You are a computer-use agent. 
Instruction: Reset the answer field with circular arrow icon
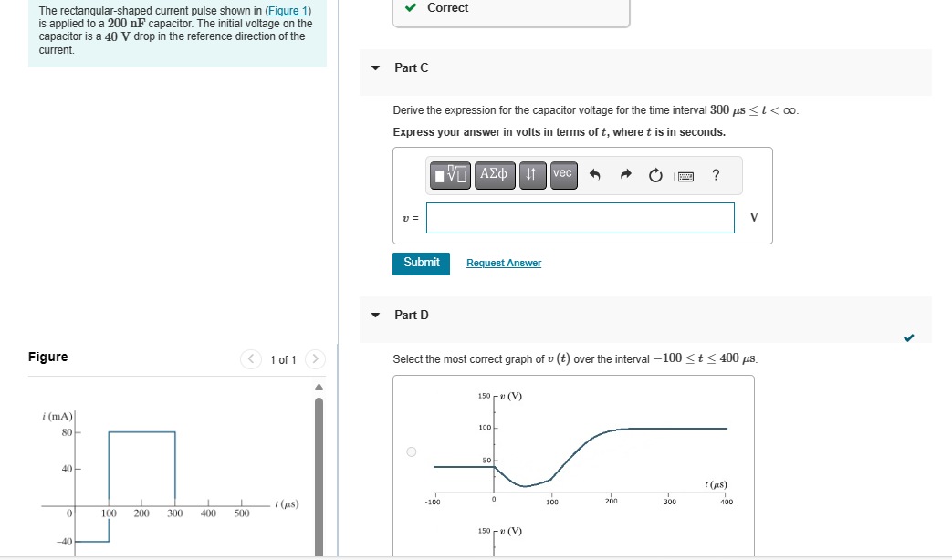point(654,175)
